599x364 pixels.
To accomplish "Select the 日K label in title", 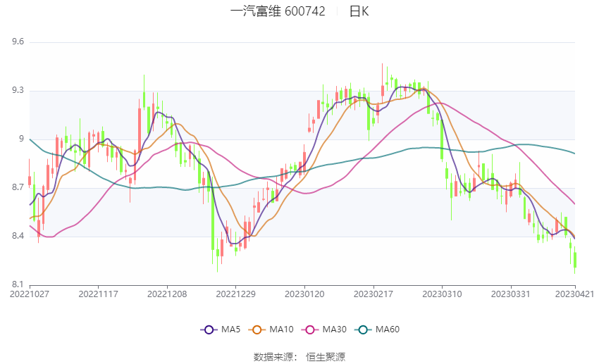I will 359,11.
